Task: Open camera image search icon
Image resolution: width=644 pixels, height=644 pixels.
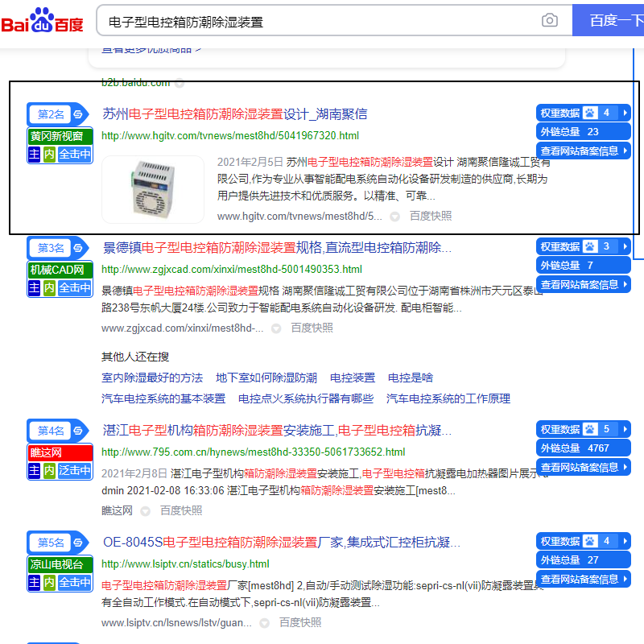Action: point(550,20)
